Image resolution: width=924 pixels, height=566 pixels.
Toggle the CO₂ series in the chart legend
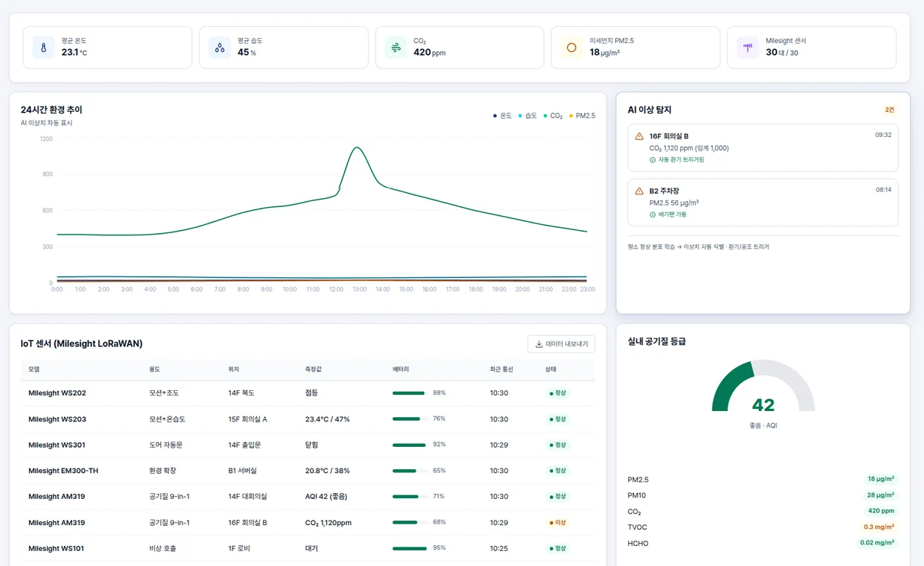tap(552, 115)
